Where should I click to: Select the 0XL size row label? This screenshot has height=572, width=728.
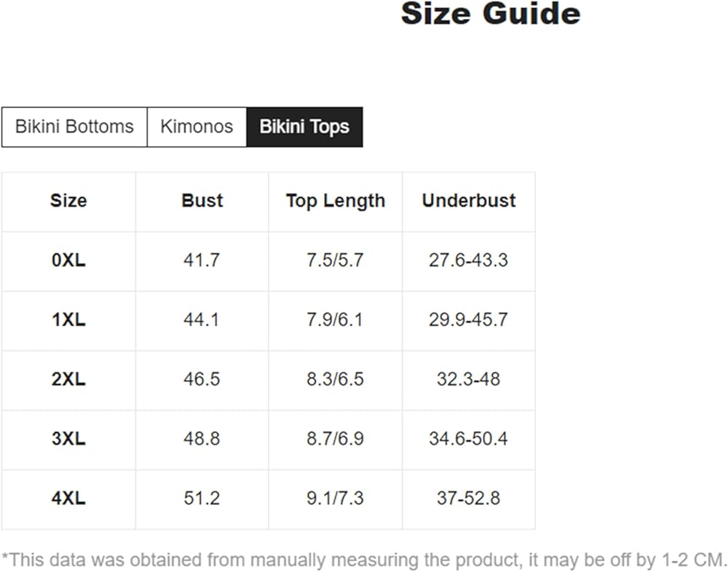pyautogui.click(x=68, y=261)
